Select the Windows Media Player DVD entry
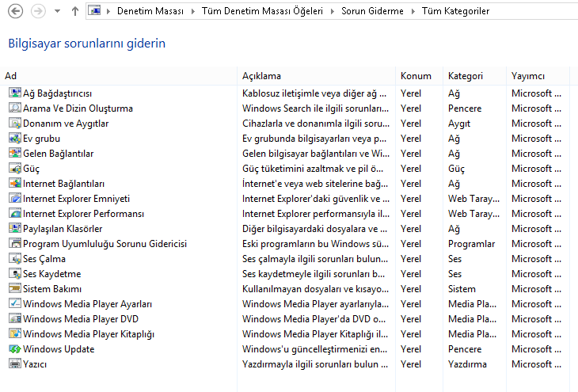 pyautogui.click(x=82, y=319)
